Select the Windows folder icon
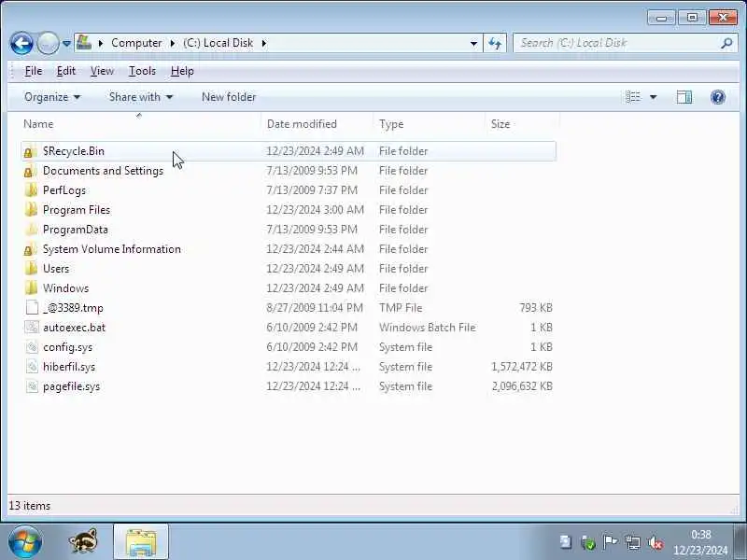This screenshot has width=747, height=560. (31, 288)
